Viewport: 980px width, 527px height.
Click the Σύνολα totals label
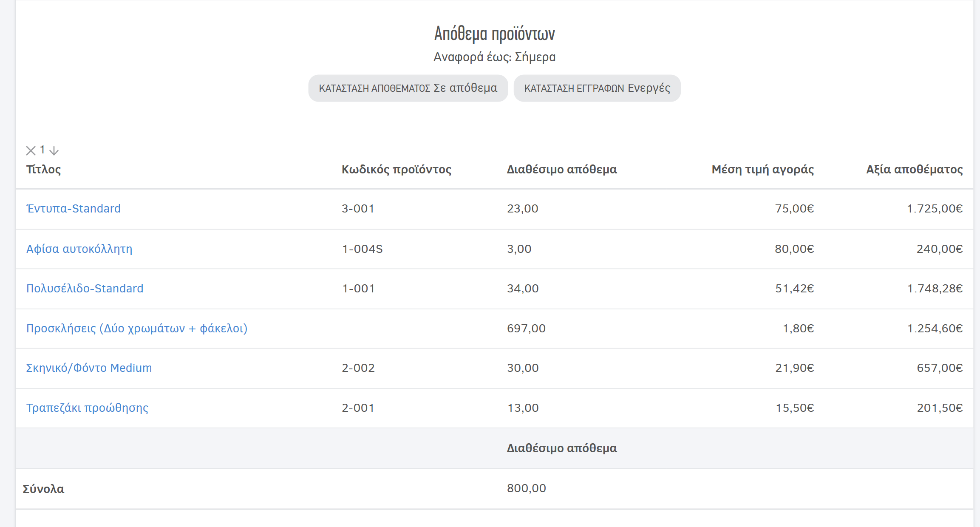[x=43, y=489]
